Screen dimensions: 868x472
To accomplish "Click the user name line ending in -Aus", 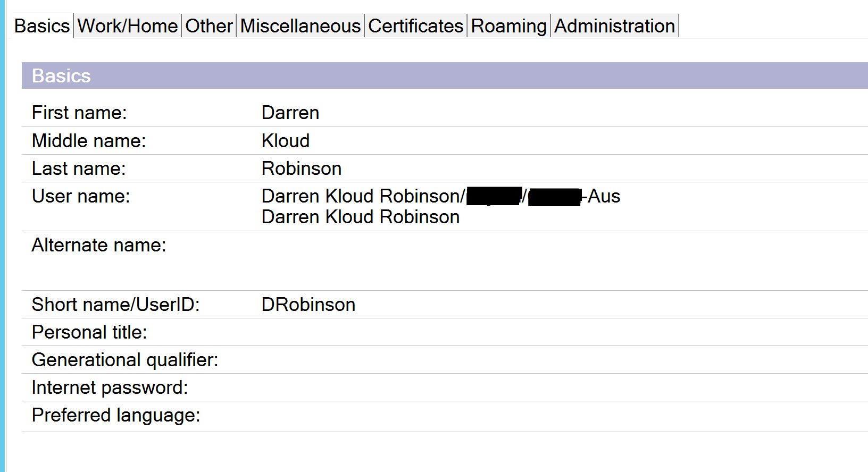I will (x=440, y=196).
